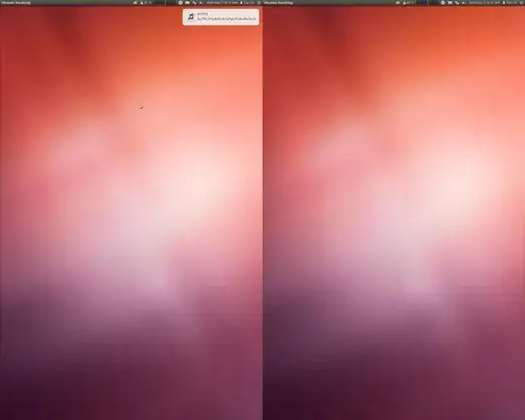
Task: Open the clock menu on the left monitor panel
Action: click(222, 3)
